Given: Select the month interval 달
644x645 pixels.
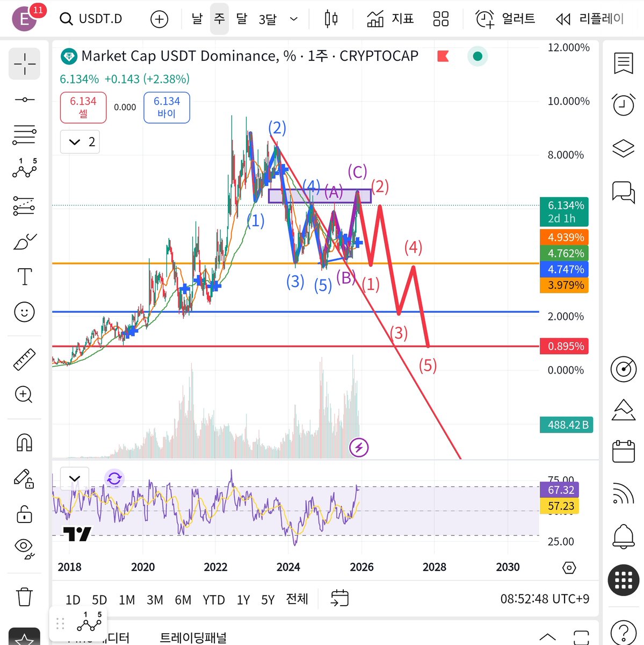Looking at the screenshot, I should coord(242,19).
